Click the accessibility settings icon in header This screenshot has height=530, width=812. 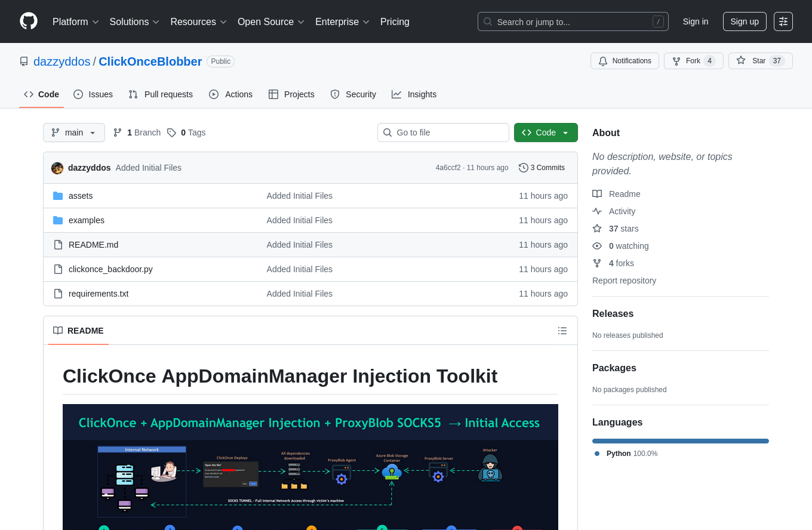click(783, 21)
